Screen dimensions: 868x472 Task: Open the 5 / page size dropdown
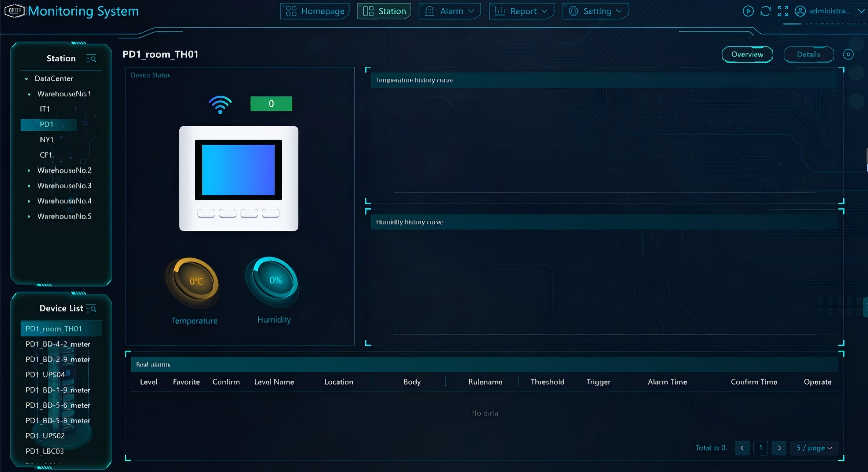(x=814, y=448)
